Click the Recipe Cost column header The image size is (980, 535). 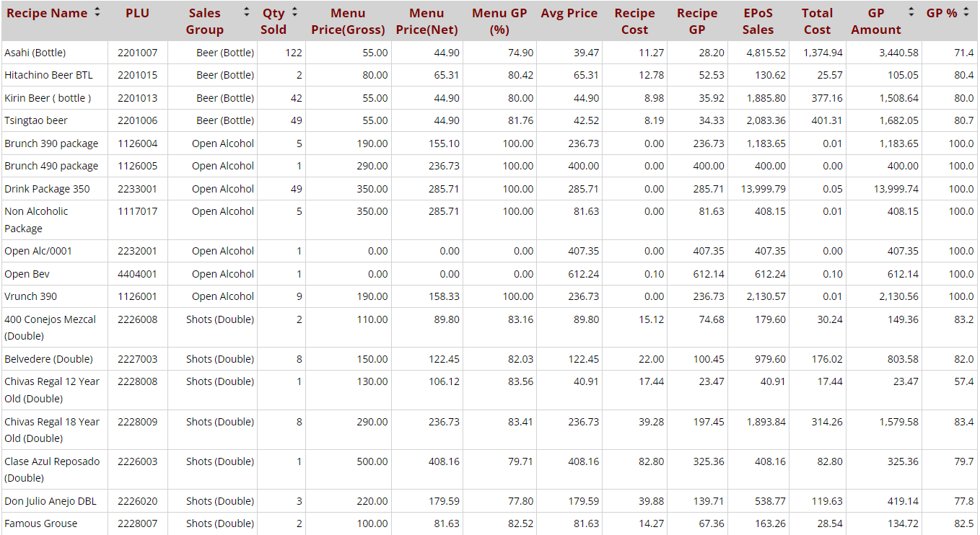(634, 21)
